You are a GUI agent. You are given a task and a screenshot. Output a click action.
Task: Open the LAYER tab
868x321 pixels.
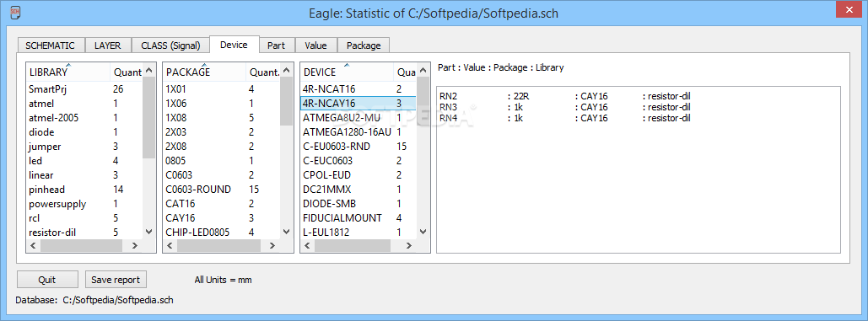coord(107,45)
